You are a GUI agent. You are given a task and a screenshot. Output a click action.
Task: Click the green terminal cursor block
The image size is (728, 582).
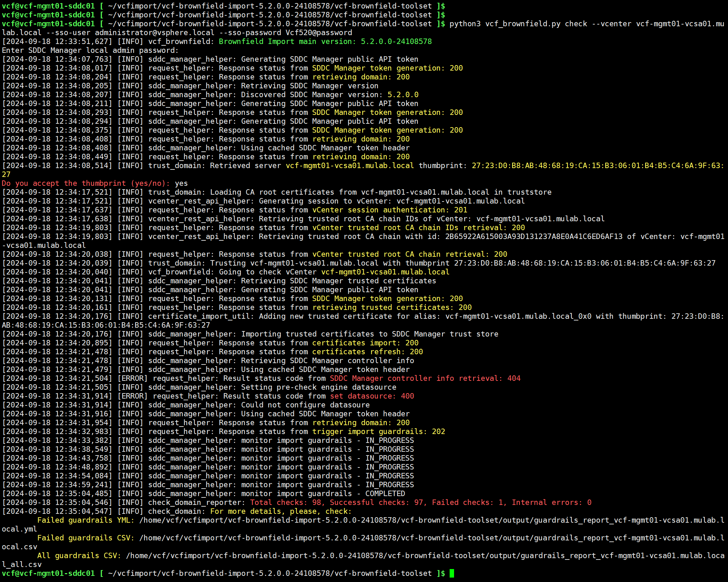[452, 573]
